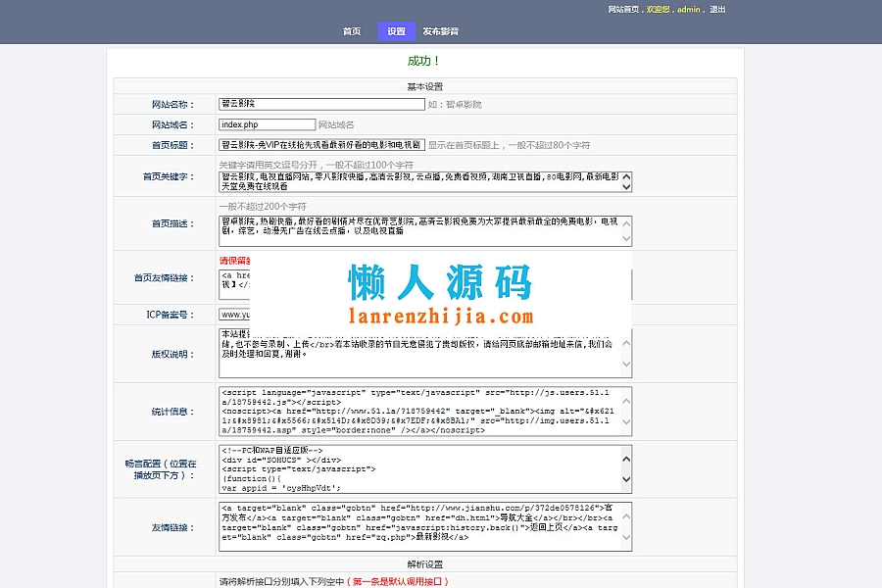Down arrow of 首页描述 scrollbar
Image resolution: width=882 pixels, height=588 pixels.
(x=626, y=238)
